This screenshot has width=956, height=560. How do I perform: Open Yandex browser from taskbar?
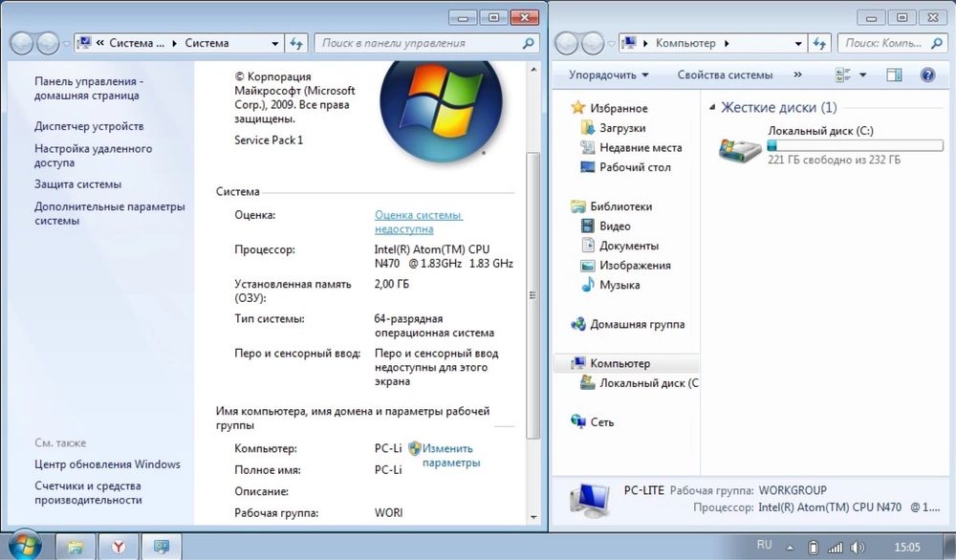pos(118,547)
